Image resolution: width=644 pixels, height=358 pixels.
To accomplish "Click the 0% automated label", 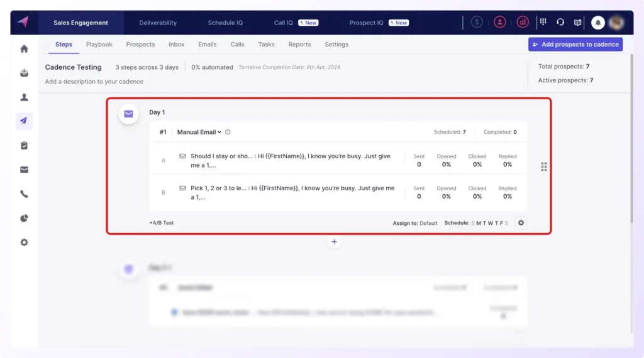I will click(x=212, y=67).
